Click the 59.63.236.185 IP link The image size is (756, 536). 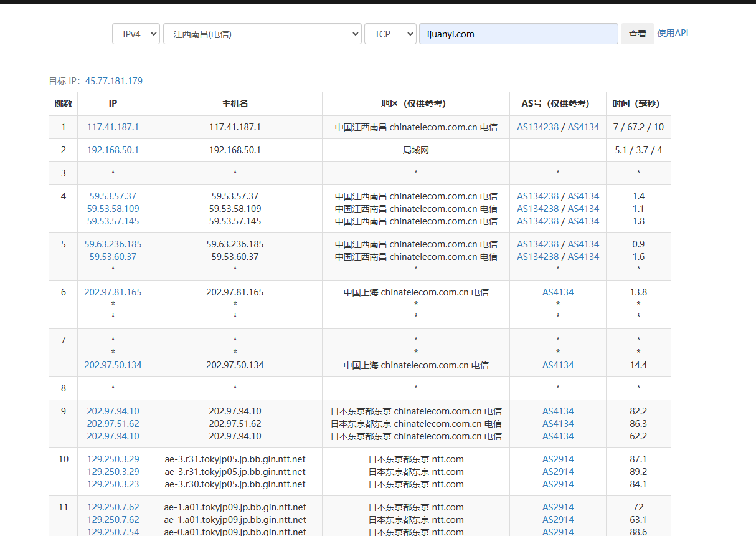pyautogui.click(x=113, y=244)
